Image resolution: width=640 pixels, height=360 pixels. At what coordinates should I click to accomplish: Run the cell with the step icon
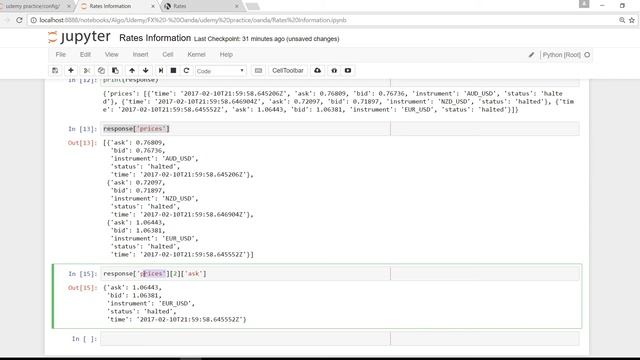click(161, 71)
